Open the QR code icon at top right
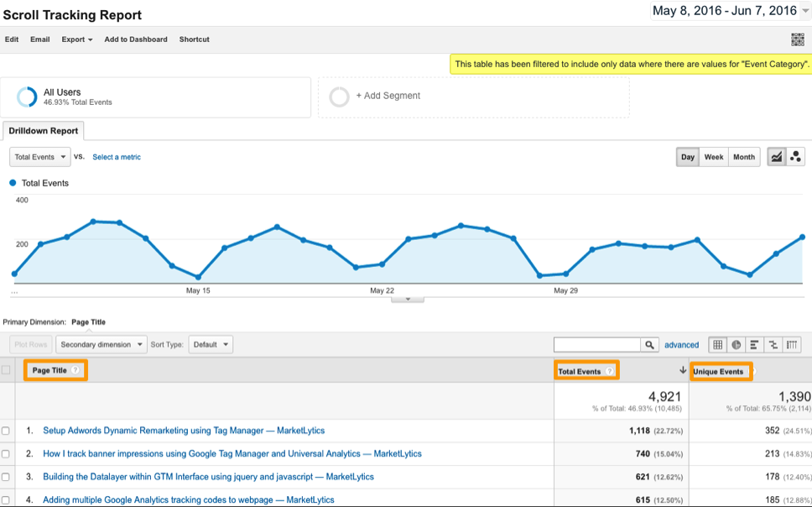The image size is (812, 507). (x=798, y=39)
